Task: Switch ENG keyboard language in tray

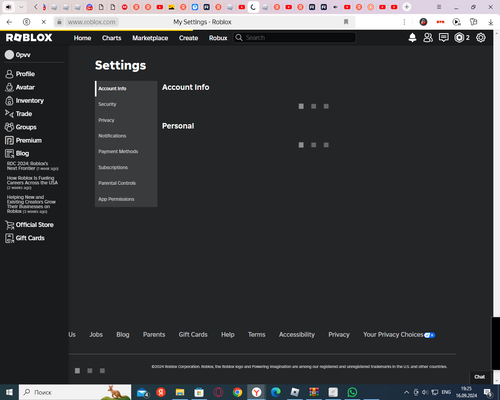Action: coord(446,392)
